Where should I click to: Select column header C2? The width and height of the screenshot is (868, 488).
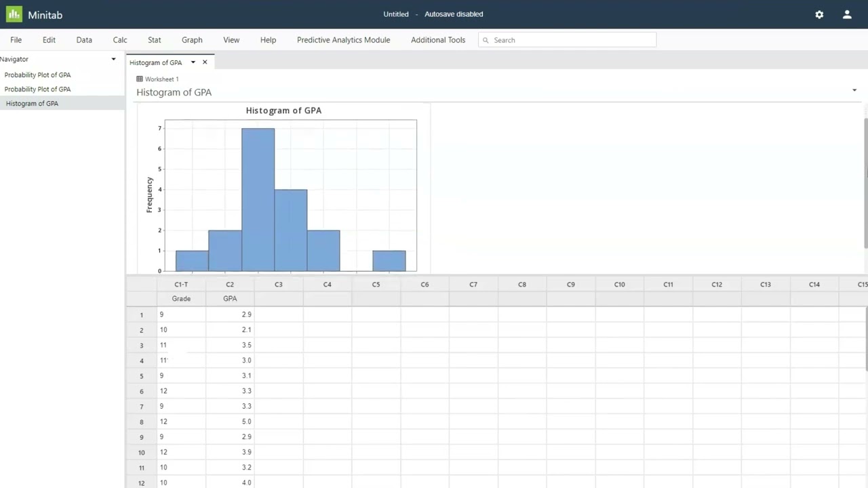(x=230, y=285)
